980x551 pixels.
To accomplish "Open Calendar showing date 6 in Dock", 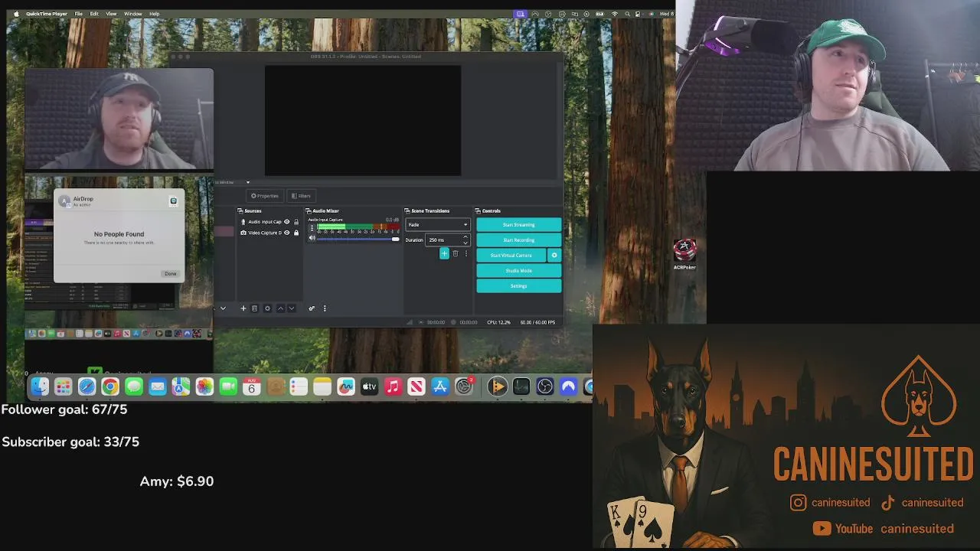I will tap(251, 387).
